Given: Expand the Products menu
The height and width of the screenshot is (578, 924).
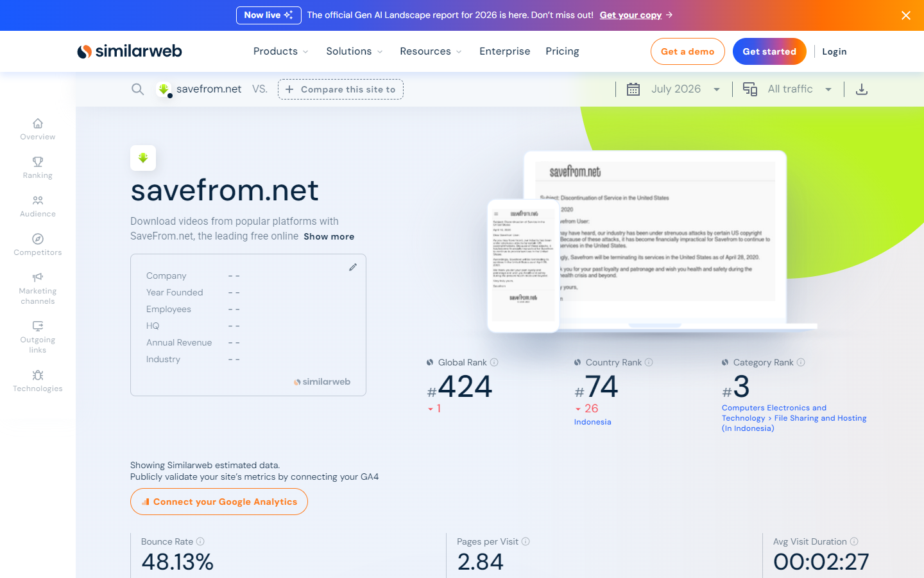Looking at the screenshot, I should coord(281,51).
